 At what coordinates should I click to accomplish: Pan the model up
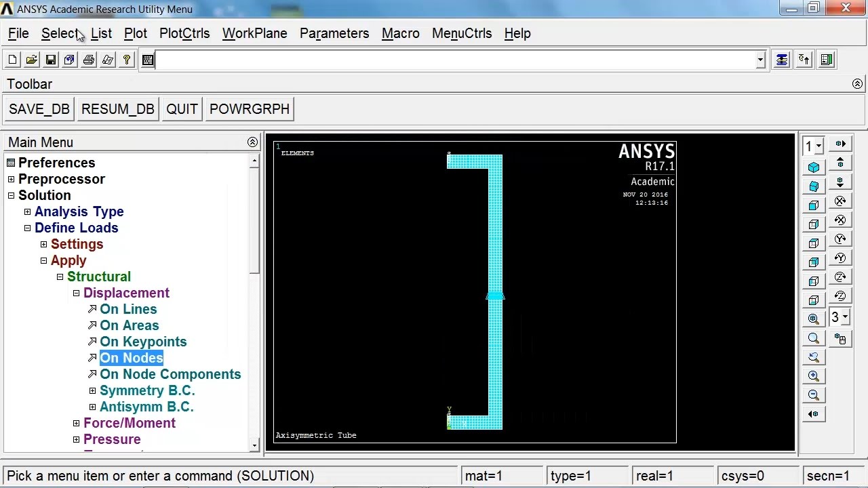pos(840,163)
